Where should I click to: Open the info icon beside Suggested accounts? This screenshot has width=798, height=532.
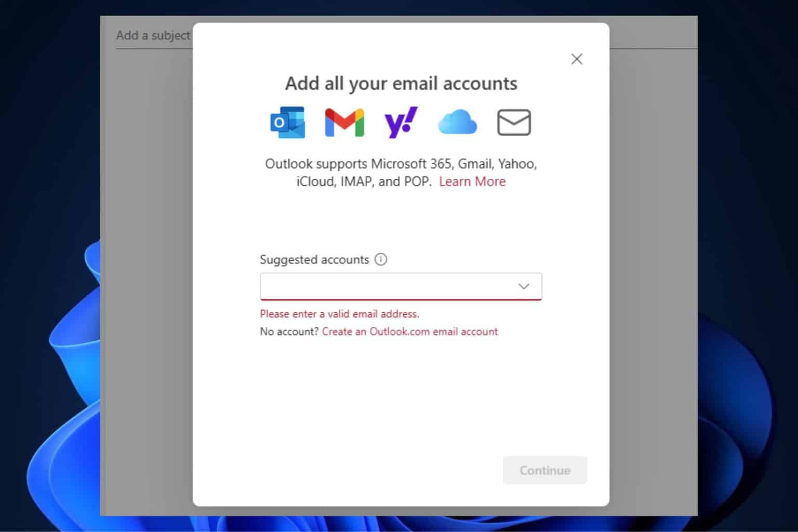[x=381, y=259]
